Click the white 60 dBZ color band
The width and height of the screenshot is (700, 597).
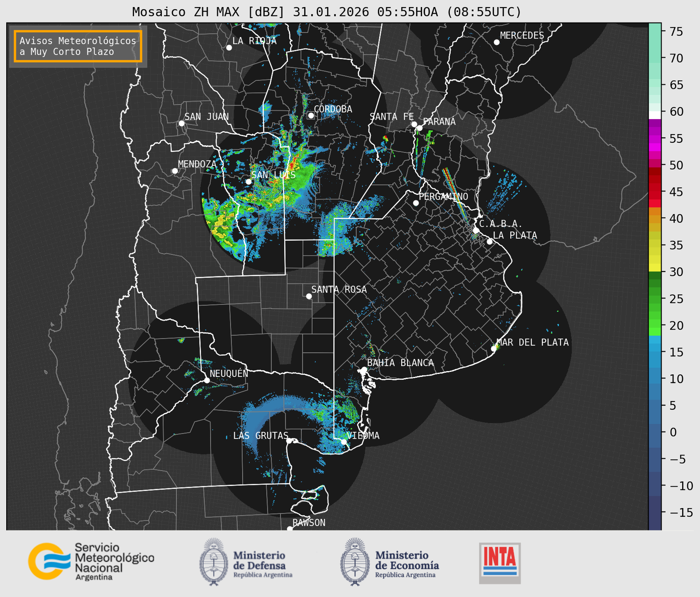[655, 115]
